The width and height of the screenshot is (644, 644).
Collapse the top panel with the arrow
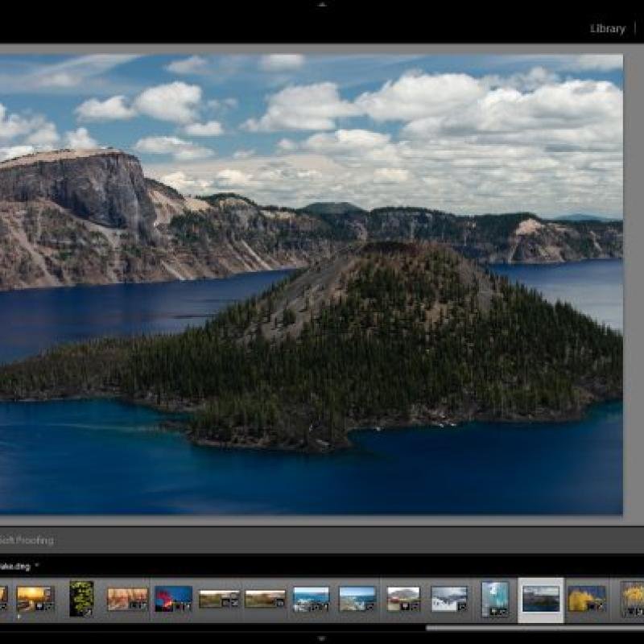pyautogui.click(x=322, y=5)
